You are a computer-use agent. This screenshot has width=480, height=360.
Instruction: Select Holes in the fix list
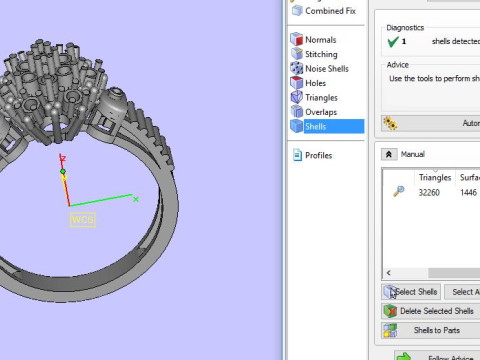point(315,83)
